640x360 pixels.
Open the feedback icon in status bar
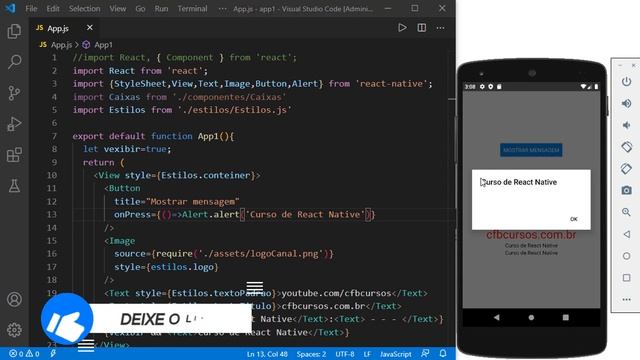coord(425,353)
